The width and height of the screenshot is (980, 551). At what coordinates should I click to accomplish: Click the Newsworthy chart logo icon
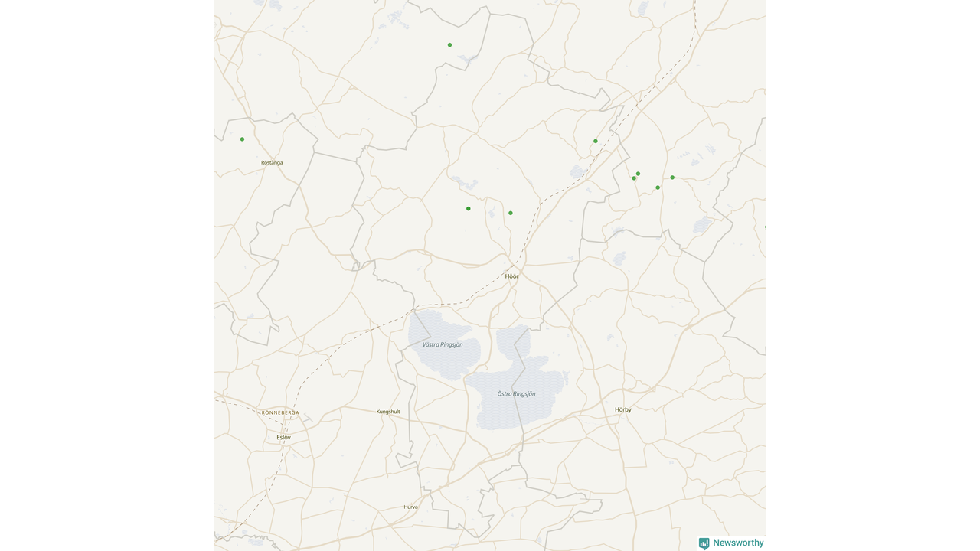pos(704,543)
